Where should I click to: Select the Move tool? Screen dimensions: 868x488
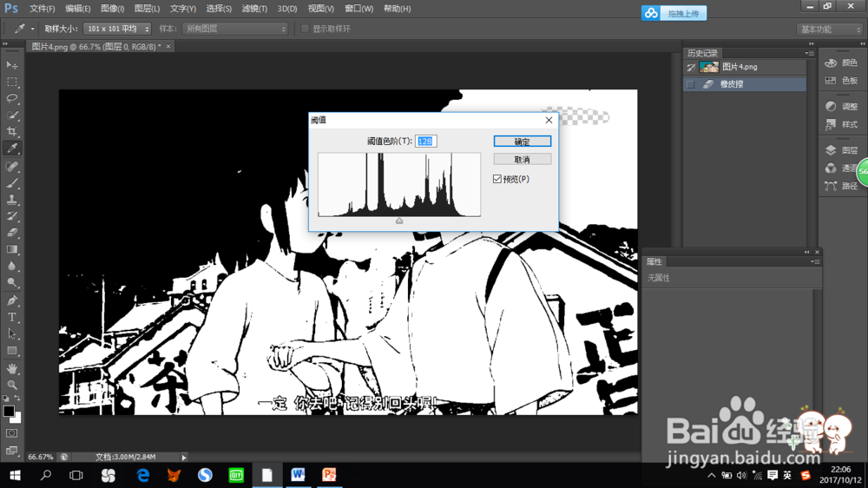[x=11, y=65]
